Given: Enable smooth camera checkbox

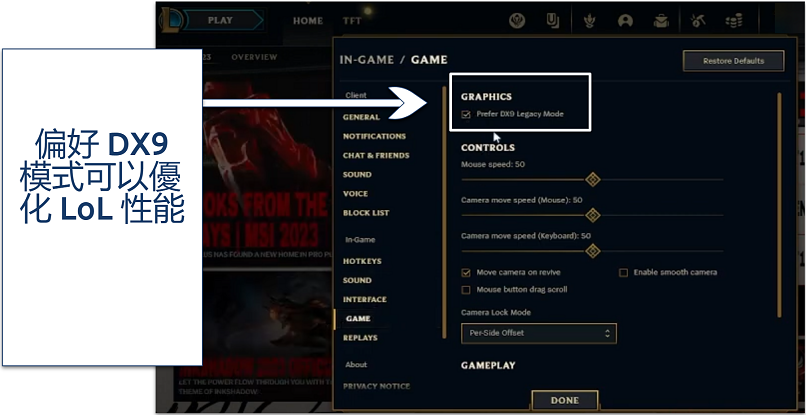Looking at the screenshot, I should click(x=623, y=273).
